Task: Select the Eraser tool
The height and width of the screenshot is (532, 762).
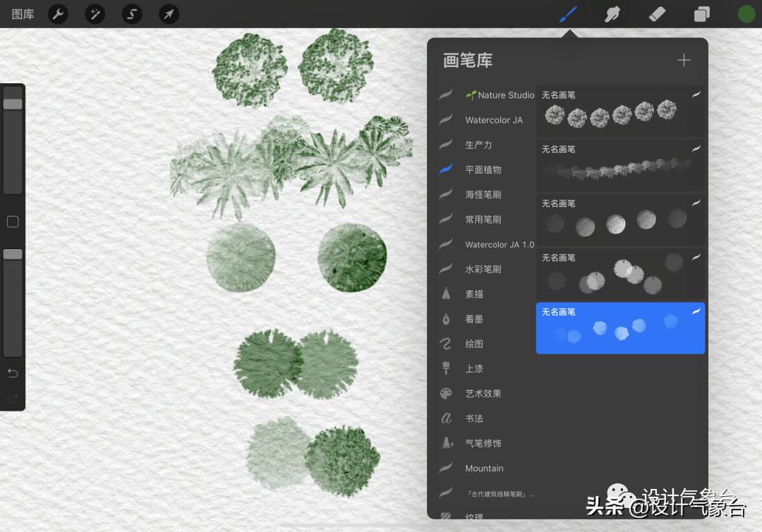Action: coord(657,13)
